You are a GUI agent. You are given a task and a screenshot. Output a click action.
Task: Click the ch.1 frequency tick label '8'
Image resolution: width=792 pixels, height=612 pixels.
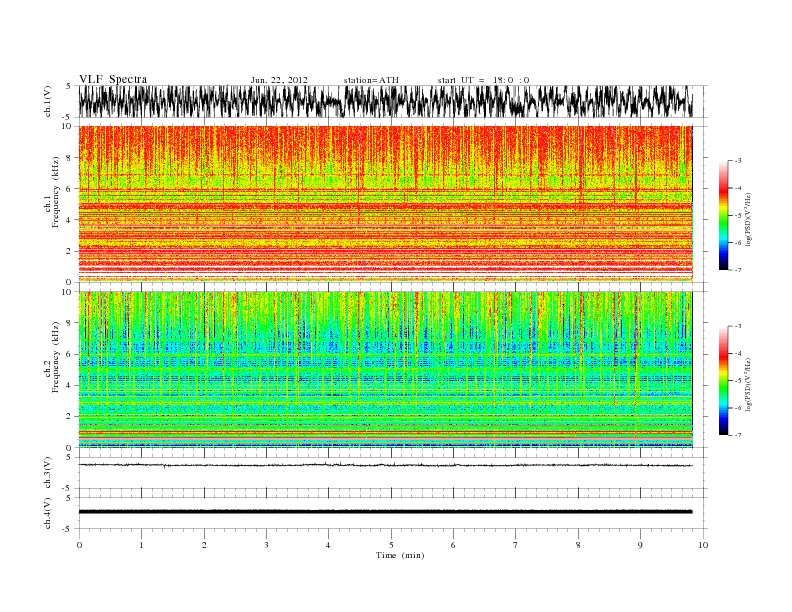click(69, 158)
